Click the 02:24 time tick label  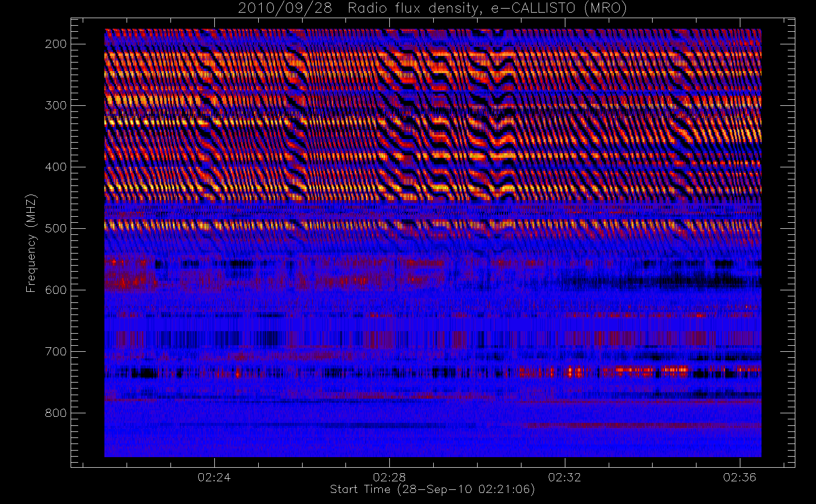click(214, 477)
